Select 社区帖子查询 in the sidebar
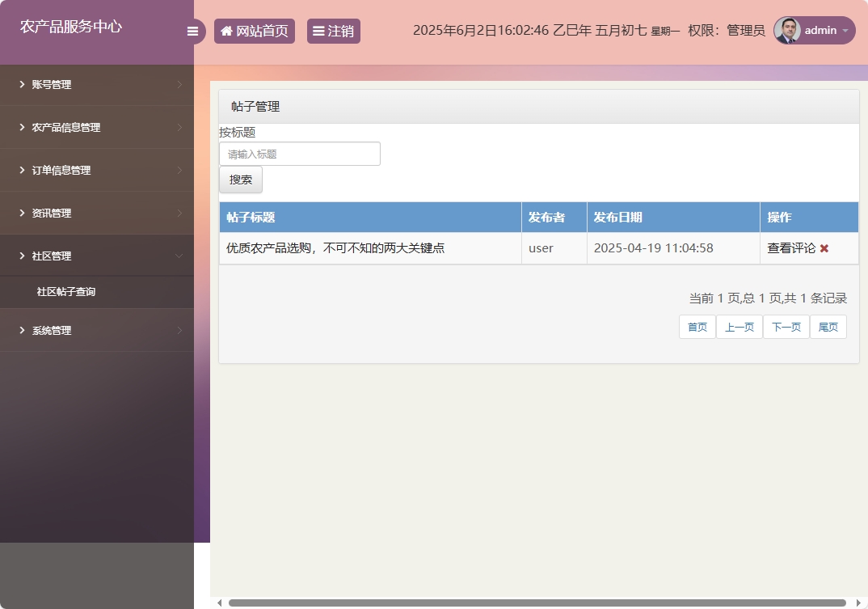Image resolution: width=868 pixels, height=609 pixels. (97, 292)
